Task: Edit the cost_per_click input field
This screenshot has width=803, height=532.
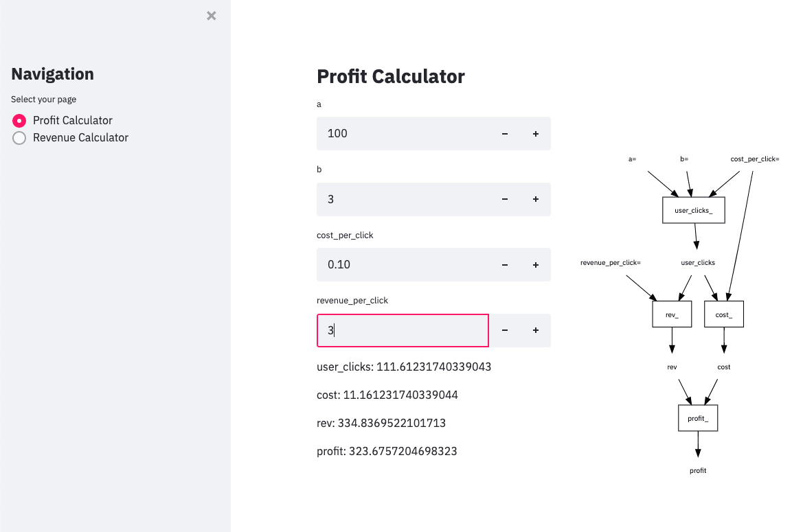Action: click(403, 265)
